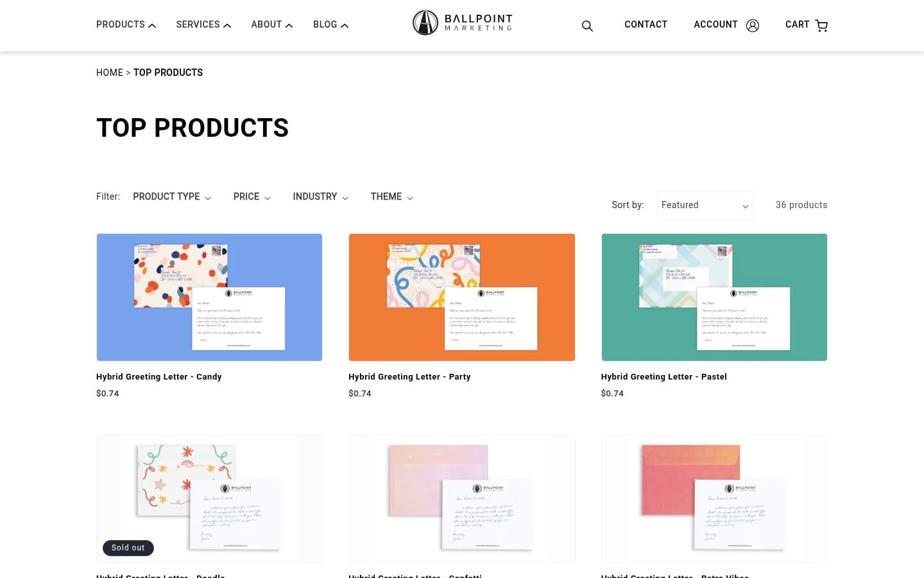Click the 36 products count
Viewport: 924px width, 578px height.
801,205
